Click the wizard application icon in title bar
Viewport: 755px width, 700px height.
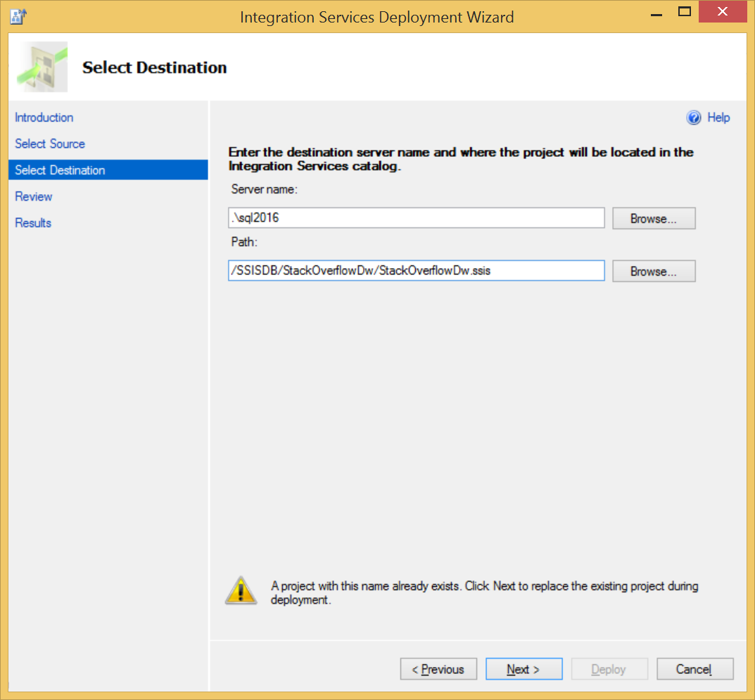(x=18, y=15)
